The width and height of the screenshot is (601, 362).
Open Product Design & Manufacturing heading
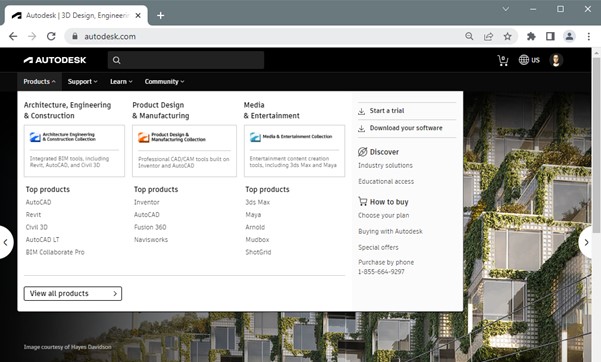161,110
